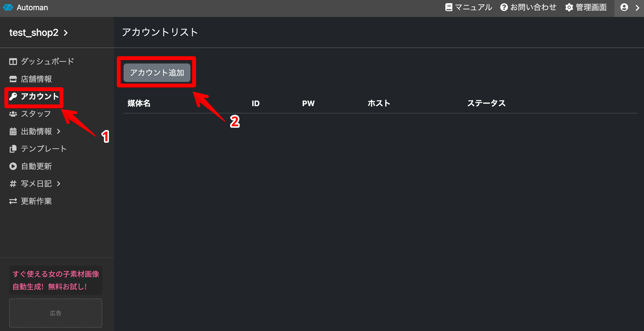Click the 店舗情報 store icon
The height and width of the screenshot is (331, 644).
pos(13,79)
